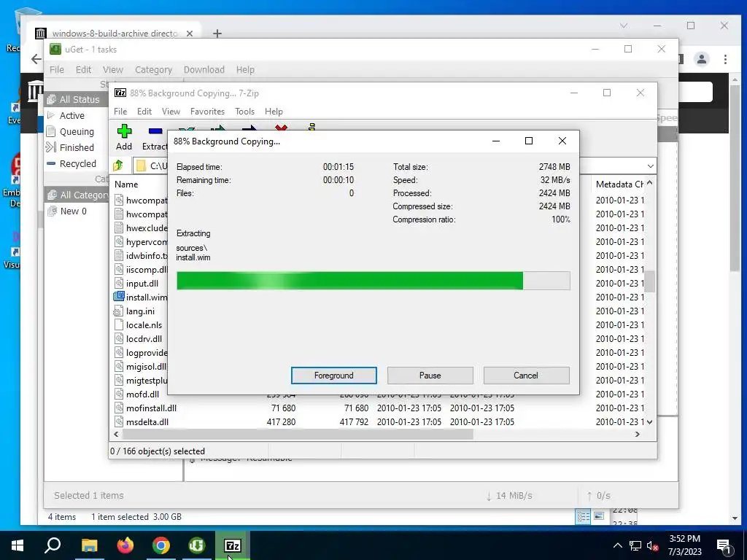Open the Tools menu in 7-Zip

point(244,112)
